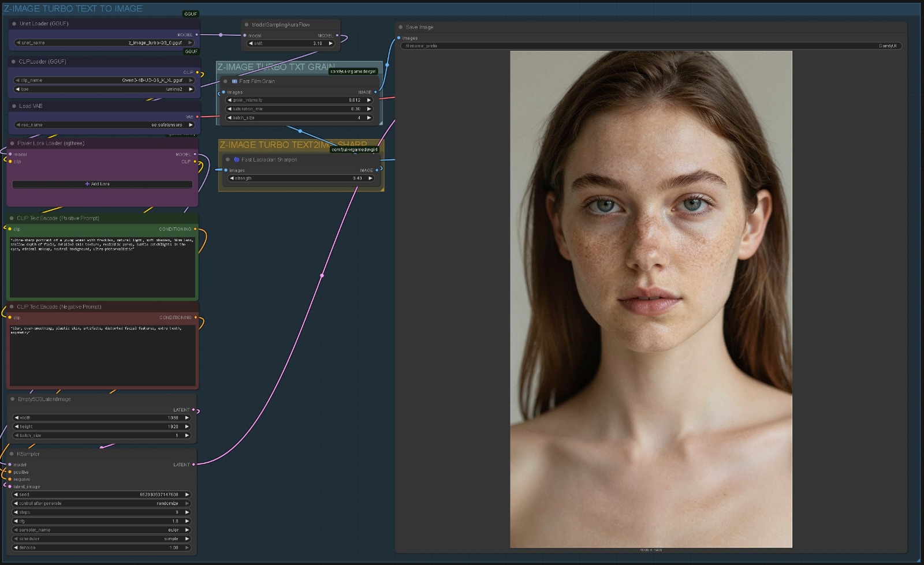Image resolution: width=924 pixels, height=565 pixels.
Task: Click the Fast Laplacian Sharpen node icon
Action: [236, 160]
